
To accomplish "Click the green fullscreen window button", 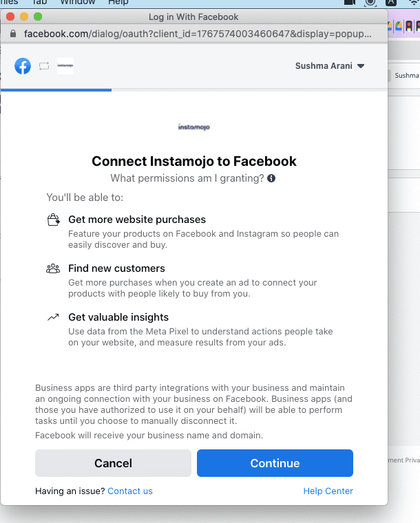I will click(38, 17).
